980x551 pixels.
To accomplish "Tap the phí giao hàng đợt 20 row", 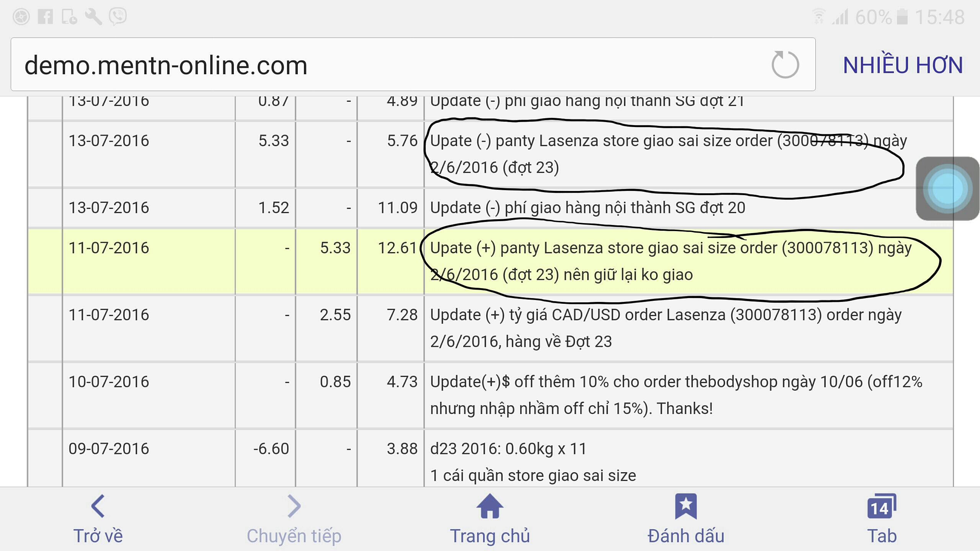I will pos(490,208).
